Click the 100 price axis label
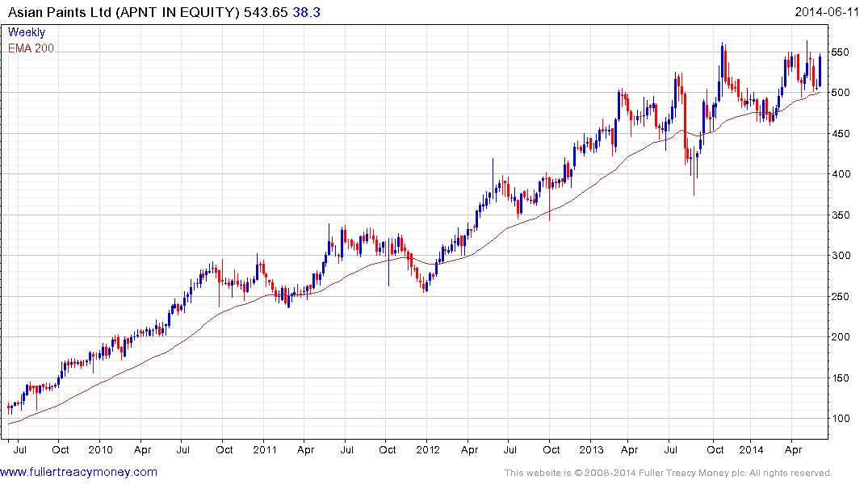 click(x=841, y=419)
